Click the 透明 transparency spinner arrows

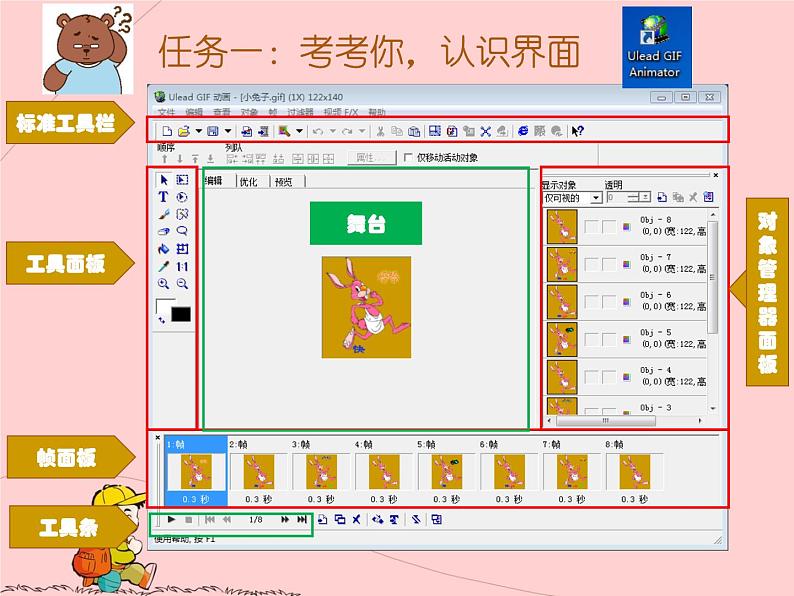pos(645,197)
